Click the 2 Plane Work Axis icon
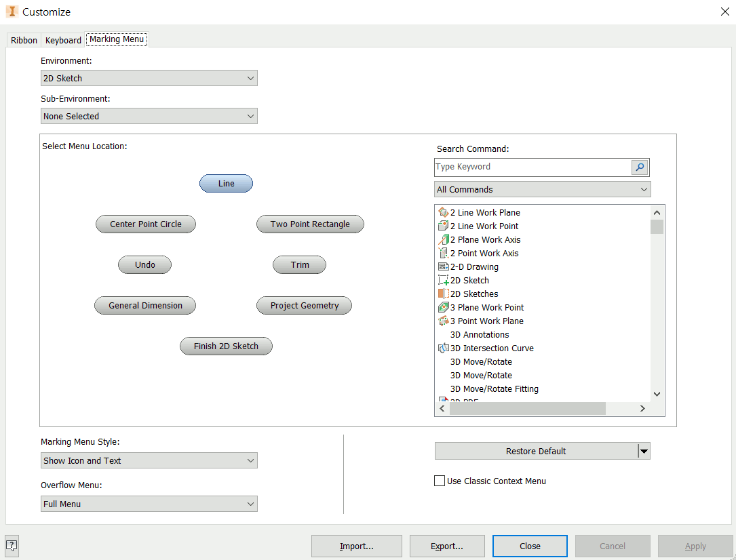Screen dimensions: 736x560 [444, 240]
